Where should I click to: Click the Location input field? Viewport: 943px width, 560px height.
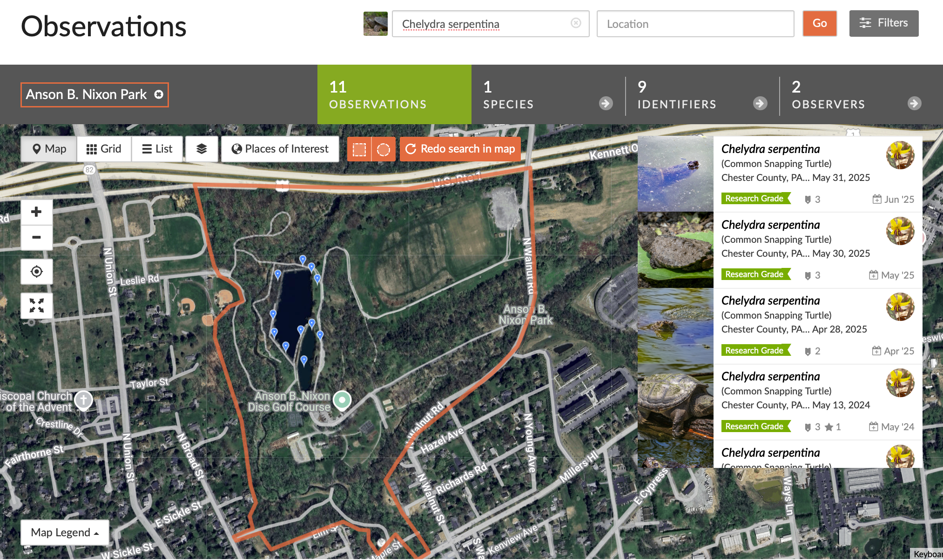(695, 24)
